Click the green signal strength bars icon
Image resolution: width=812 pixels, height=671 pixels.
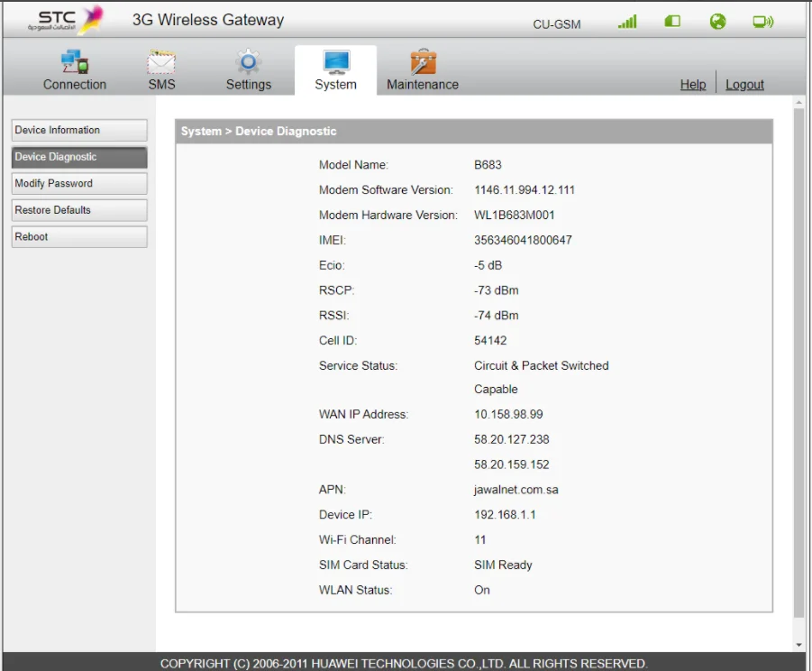coord(627,22)
